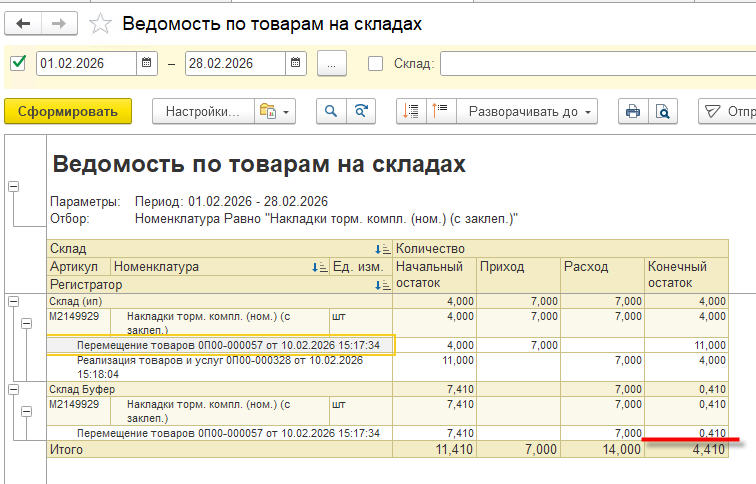The width and height of the screenshot is (756, 484).
Task: Click the forward navigation arrow
Action: [x=58, y=23]
